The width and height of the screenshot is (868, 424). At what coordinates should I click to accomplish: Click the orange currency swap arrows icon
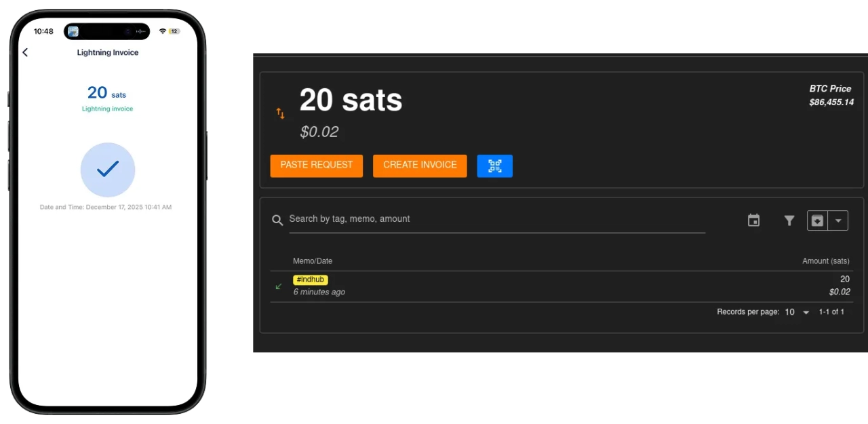pyautogui.click(x=280, y=113)
